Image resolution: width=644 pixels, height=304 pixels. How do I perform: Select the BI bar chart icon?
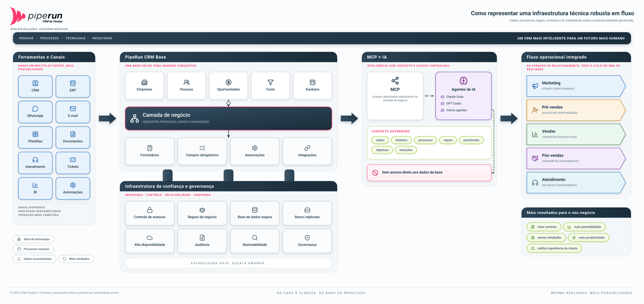pos(35,185)
